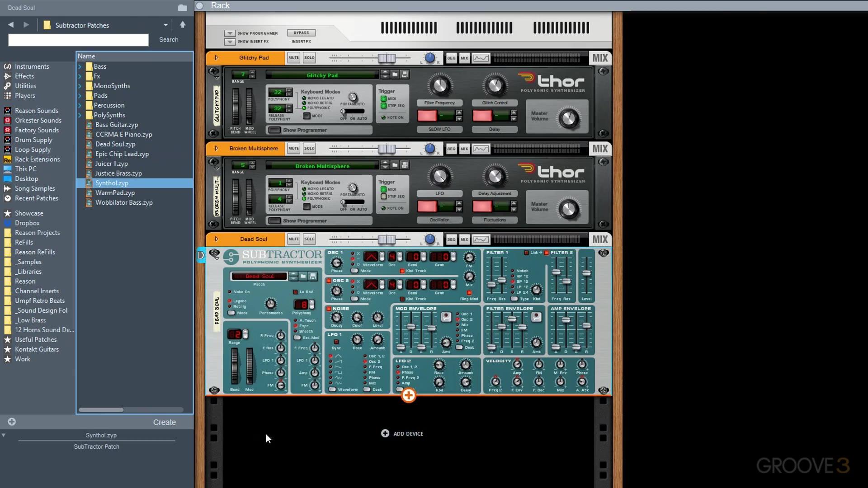
Task: Open Rack Extensions location
Action: [37, 160]
